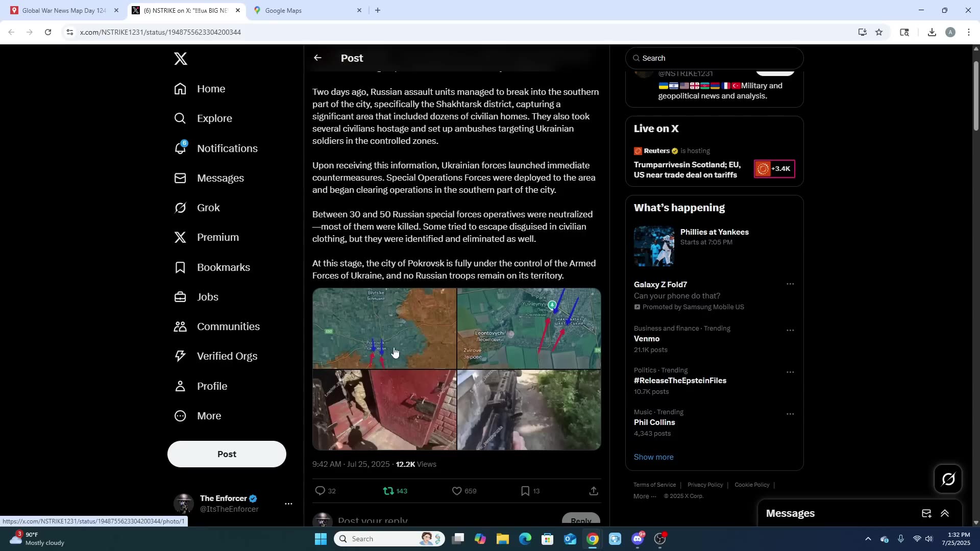Open the Pokrovsk overview map image
Viewport: 980px width, 551px height.
(x=384, y=328)
